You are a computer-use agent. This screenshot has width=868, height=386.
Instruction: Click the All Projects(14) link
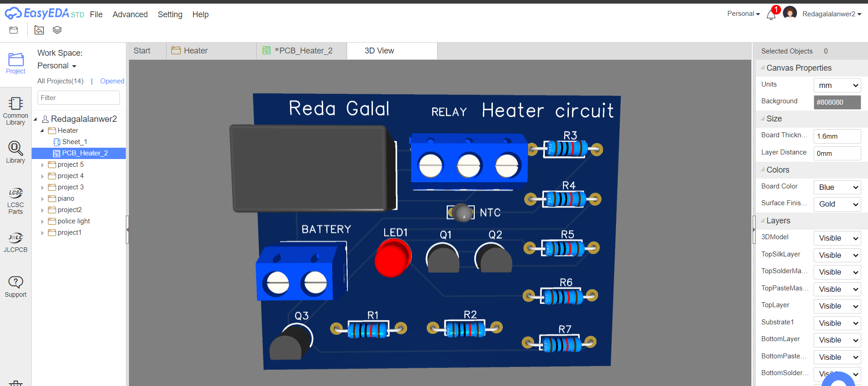60,81
